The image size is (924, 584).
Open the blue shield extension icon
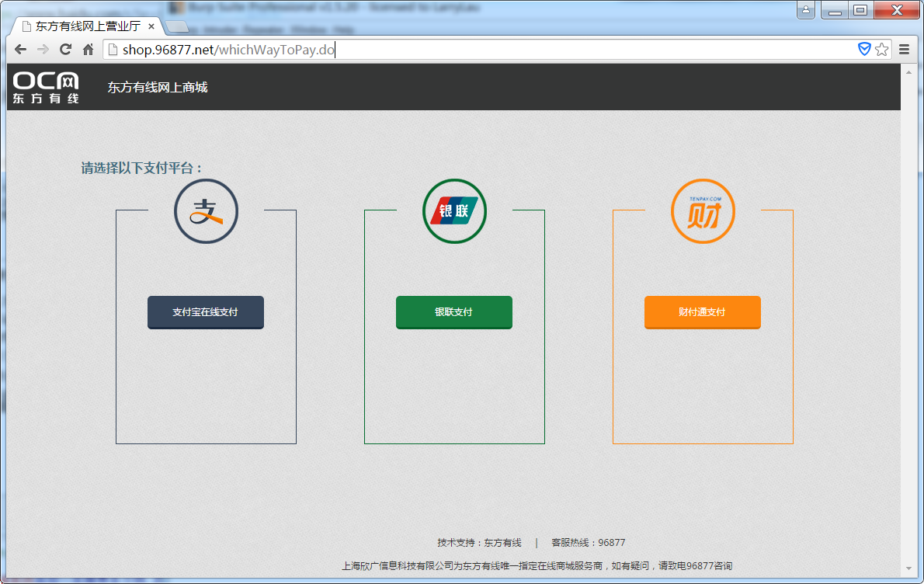point(864,49)
